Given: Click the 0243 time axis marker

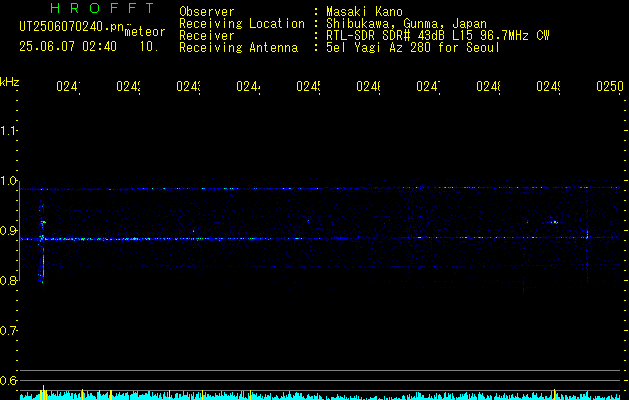Looking at the screenshot, I should (x=188, y=86).
